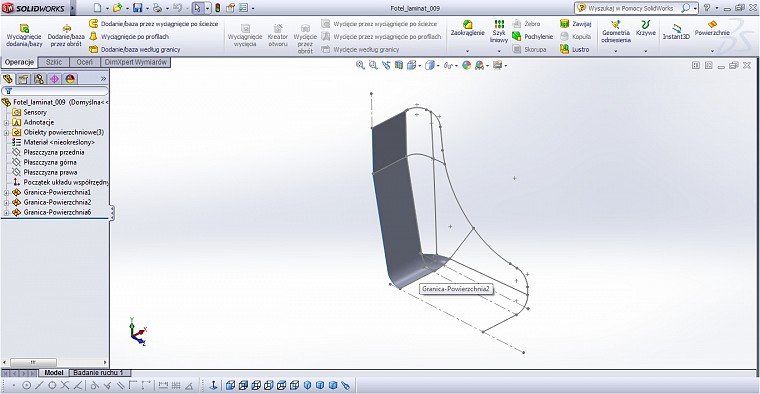This screenshot has height=394, width=760.
Task: Choose the Zaokrąglenie fillet tool
Action: 467,28
